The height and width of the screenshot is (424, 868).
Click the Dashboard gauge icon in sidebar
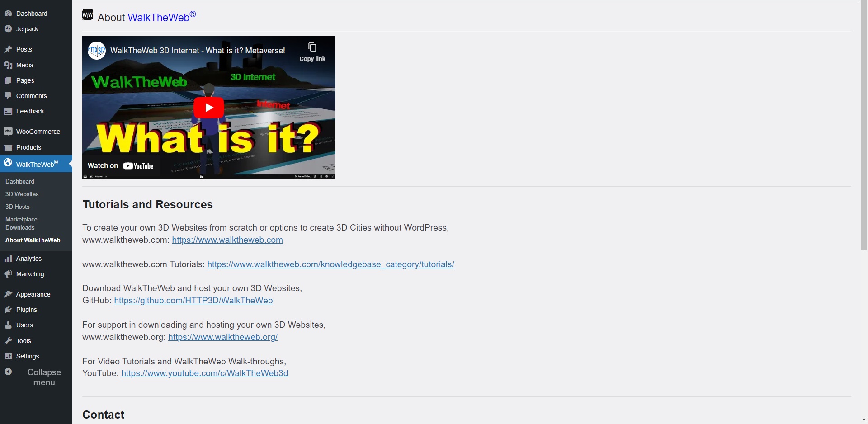pyautogui.click(x=8, y=14)
